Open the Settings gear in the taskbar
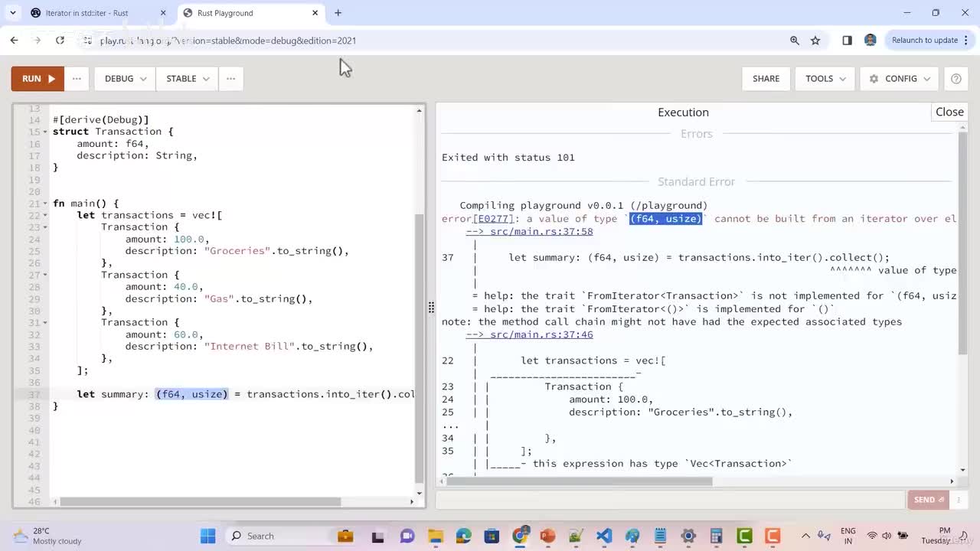This screenshot has width=980, height=551. [688, 536]
